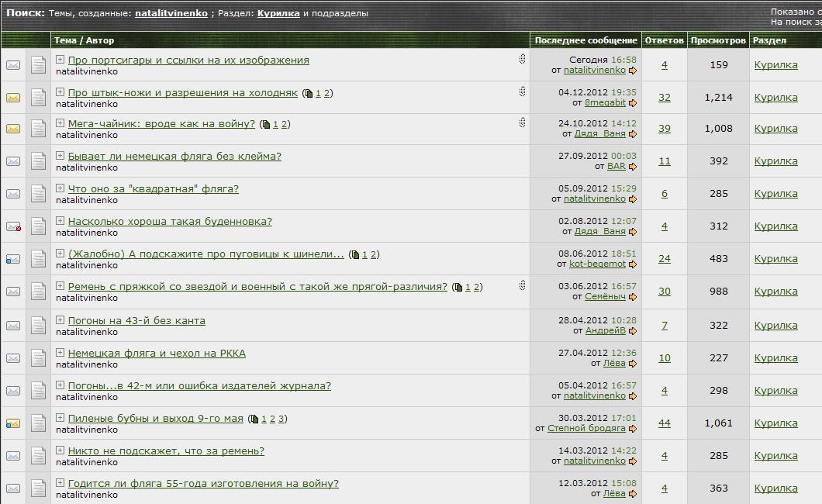Click envelope status icon for 'Пиленые бубны'

coord(13,423)
